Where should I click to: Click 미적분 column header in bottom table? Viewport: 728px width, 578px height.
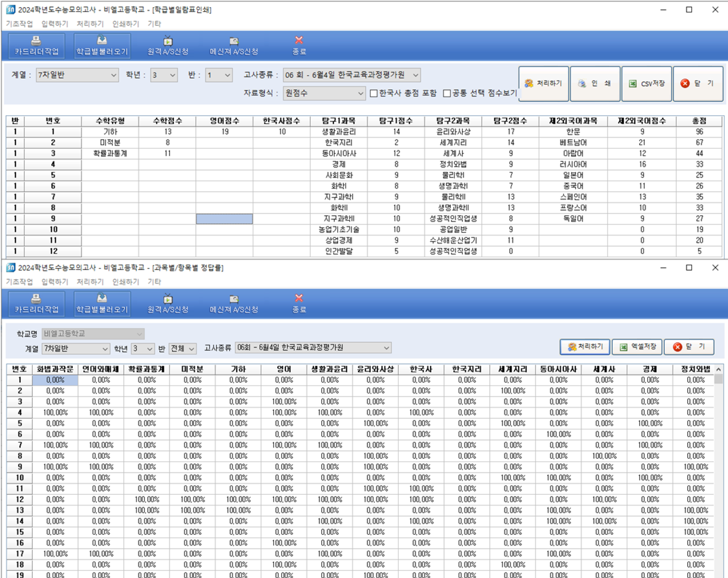[192, 369]
